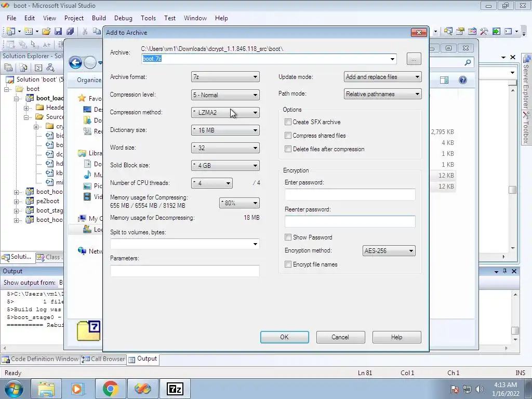This screenshot has height=399, width=532.
Task: Open the File menu
Action: coord(11,18)
